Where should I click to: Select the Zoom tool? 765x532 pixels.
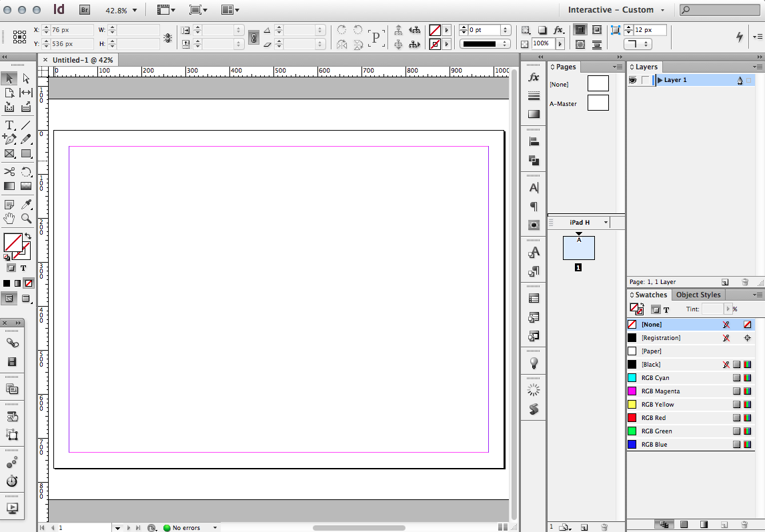tap(26, 219)
